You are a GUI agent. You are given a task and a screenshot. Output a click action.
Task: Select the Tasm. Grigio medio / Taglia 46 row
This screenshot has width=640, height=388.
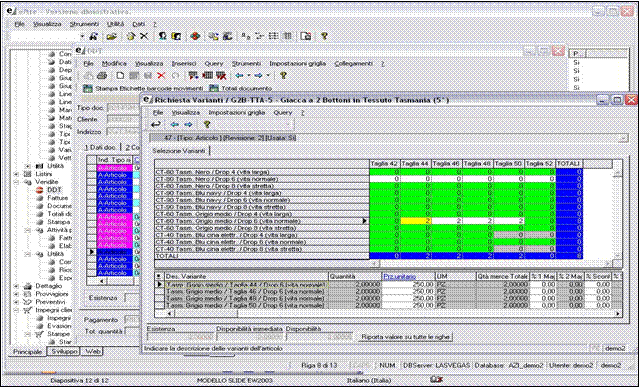(x=246, y=291)
